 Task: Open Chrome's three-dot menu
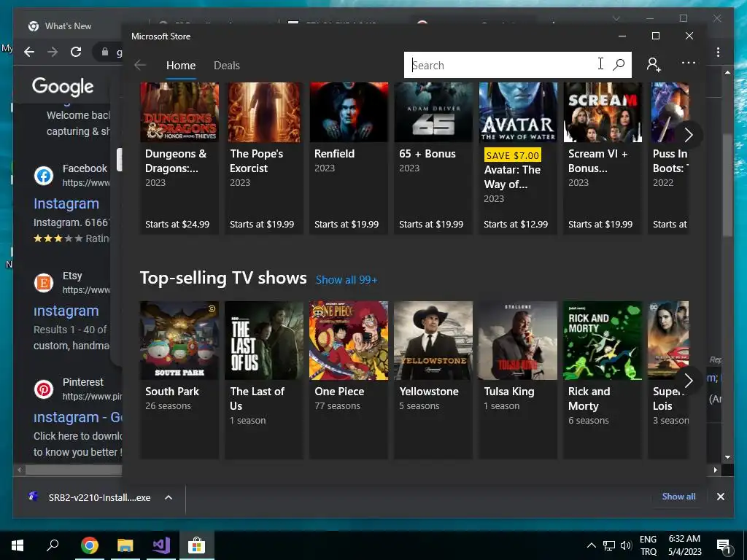[x=719, y=52]
